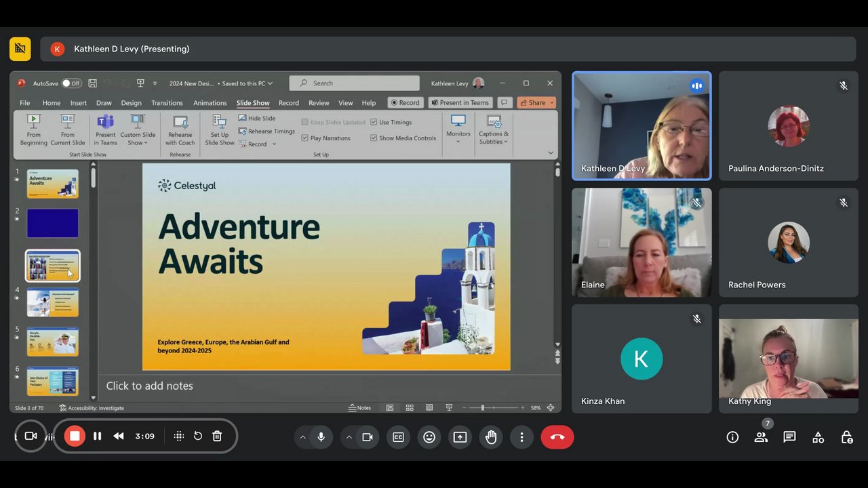Open Rehearse with Coach

pyautogui.click(x=180, y=129)
